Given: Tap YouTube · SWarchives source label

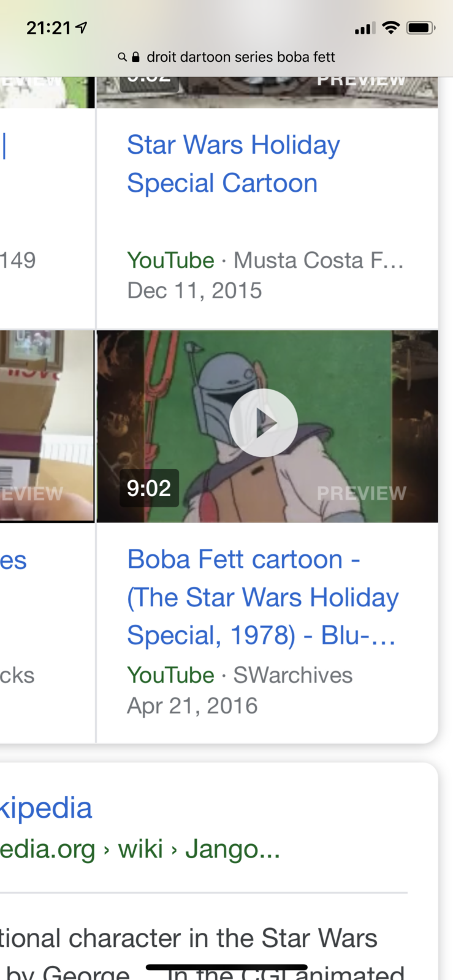Looking at the screenshot, I should [239, 675].
